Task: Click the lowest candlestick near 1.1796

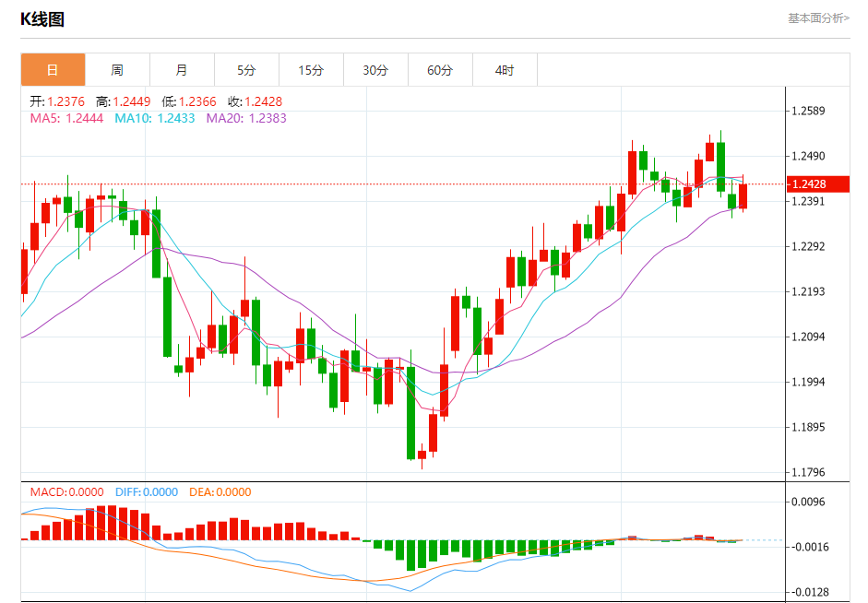Action: point(422,455)
